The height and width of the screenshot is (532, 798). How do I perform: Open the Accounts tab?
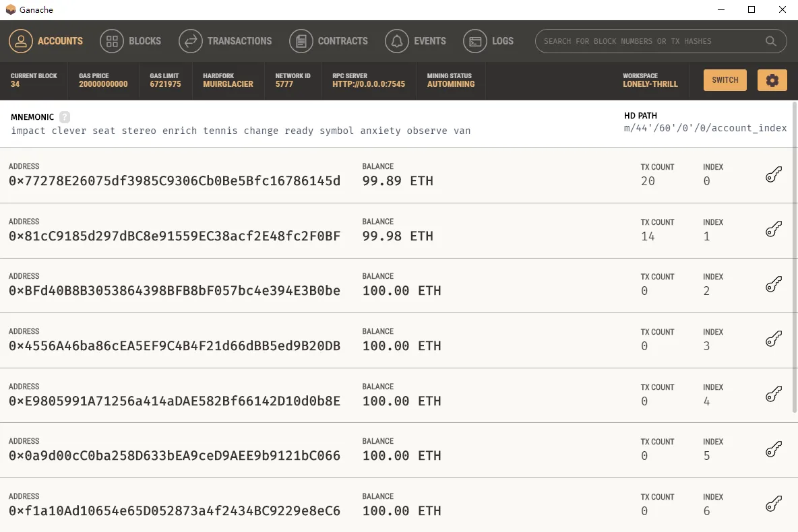point(46,41)
